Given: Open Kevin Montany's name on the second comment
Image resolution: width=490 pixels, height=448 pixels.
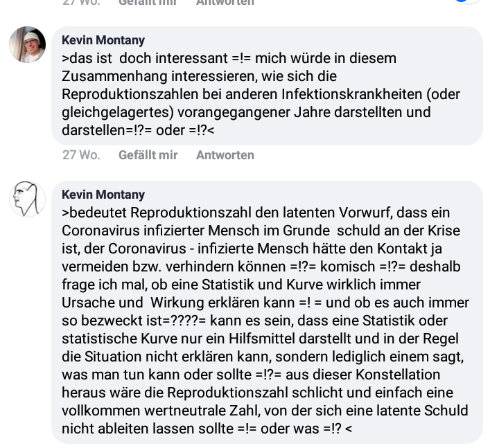Looking at the screenshot, I should click(103, 194).
